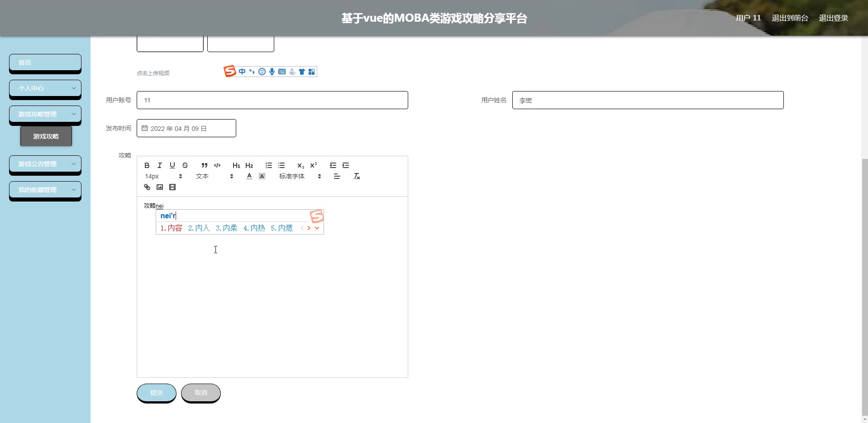Create an ordered numbered list
The width and height of the screenshot is (868, 423).
[269, 165]
